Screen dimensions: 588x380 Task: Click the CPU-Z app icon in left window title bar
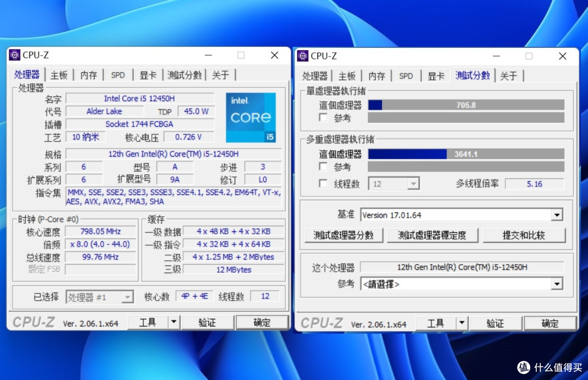pyautogui.click(x=15, y=55)
